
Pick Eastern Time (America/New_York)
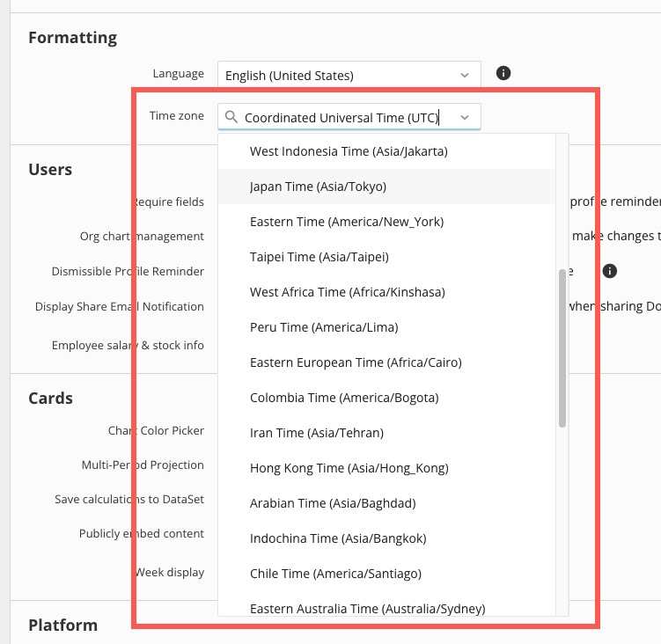tap(346, 222)
